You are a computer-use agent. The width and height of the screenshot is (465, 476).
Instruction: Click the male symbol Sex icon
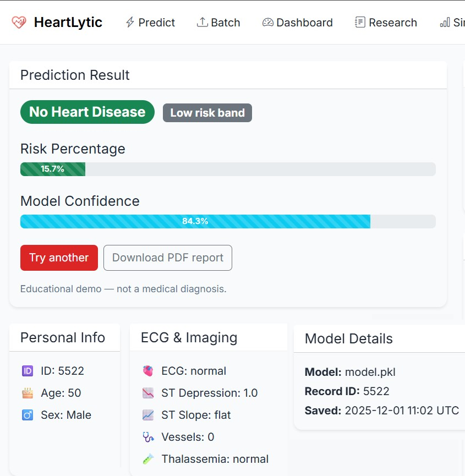pos(28,415)
